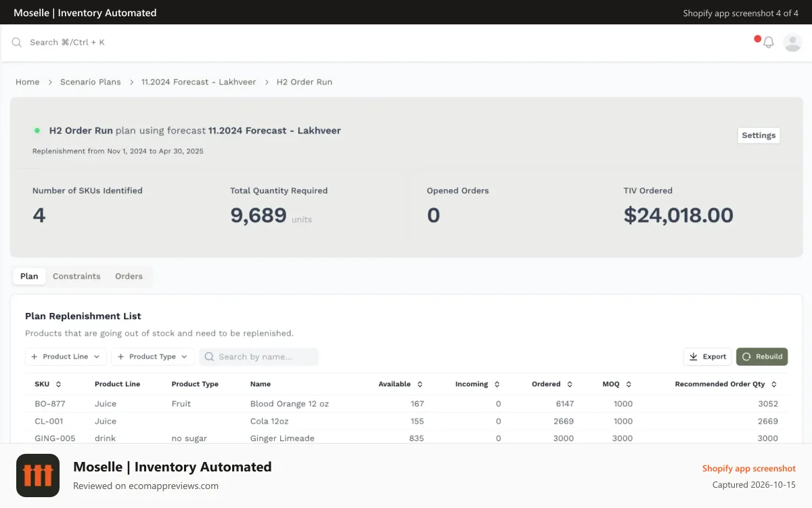Click Available value 167
The height and width of the screenshot is (508, 812).
[x=417, y=404]
